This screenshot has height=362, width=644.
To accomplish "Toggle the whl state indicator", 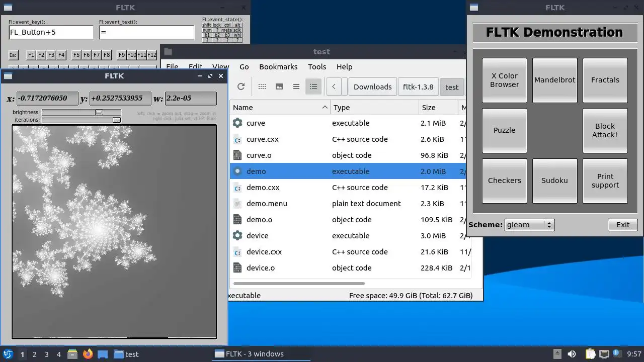I will [237, 35].
